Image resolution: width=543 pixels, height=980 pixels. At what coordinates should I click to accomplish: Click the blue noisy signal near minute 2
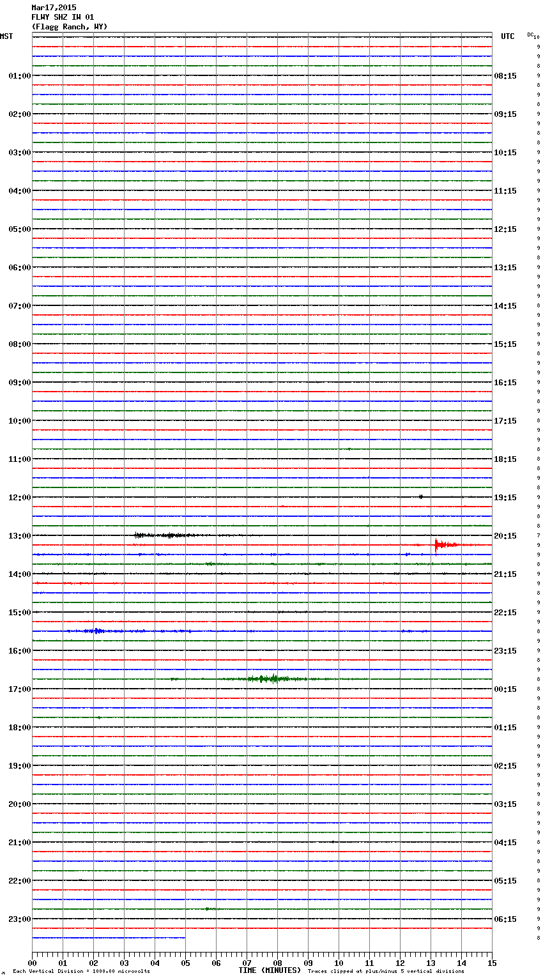coord(96,631)
